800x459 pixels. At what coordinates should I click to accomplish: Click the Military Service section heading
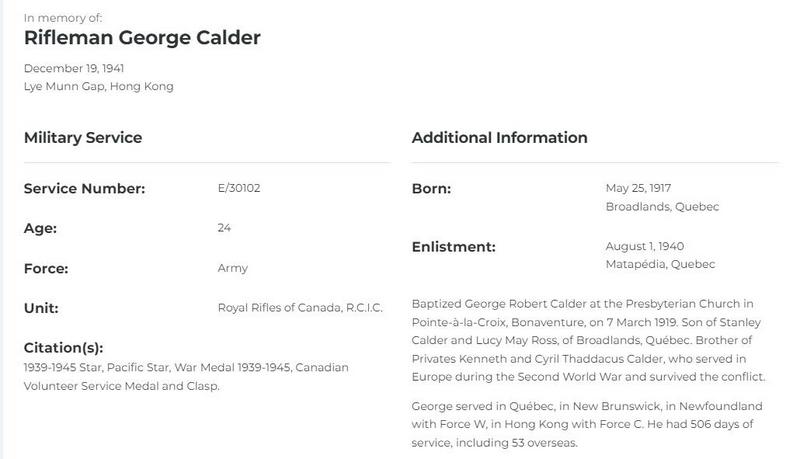(83, 138)
